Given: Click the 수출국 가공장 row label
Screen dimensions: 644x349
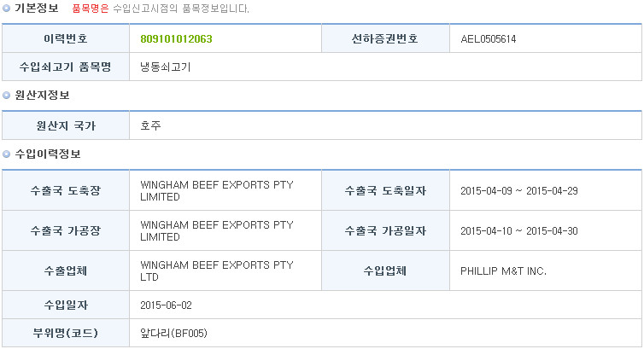Looking at the screenshot, I should (x=66, y=231).
